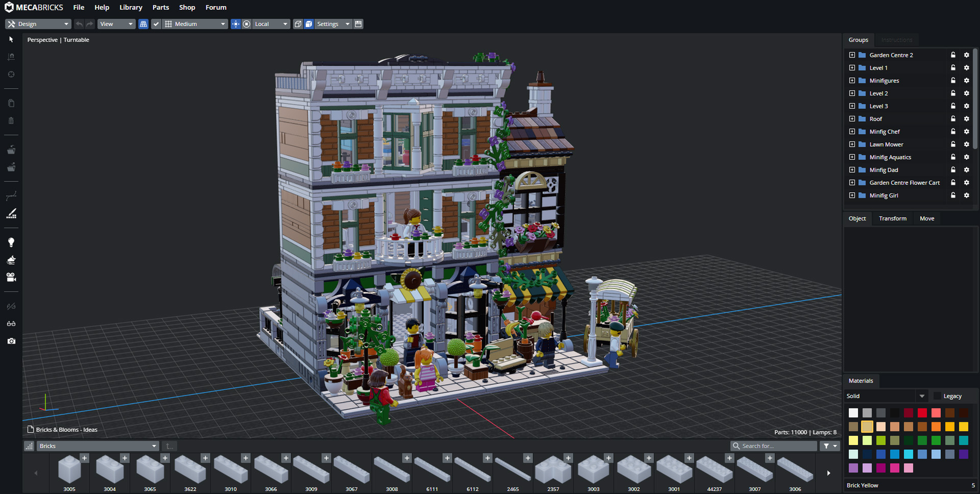
Task: Toggle lock on the Roof group
Action: click(x=953, y=119)
